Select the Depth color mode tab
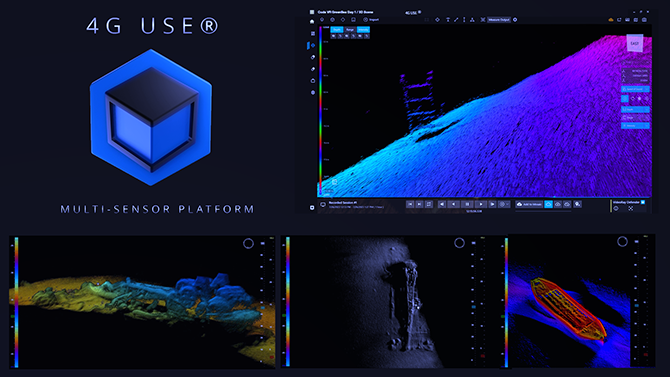 (x=337, y=30)
